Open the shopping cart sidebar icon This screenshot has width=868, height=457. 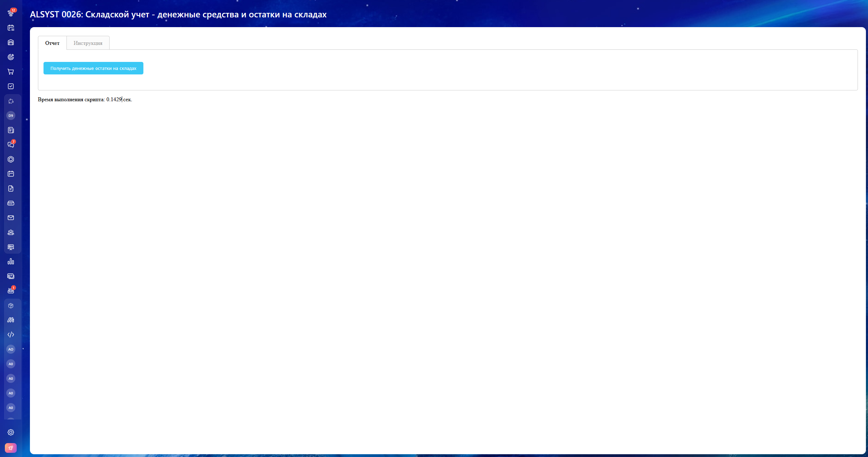pyautogui.click(x=11, y=72)
